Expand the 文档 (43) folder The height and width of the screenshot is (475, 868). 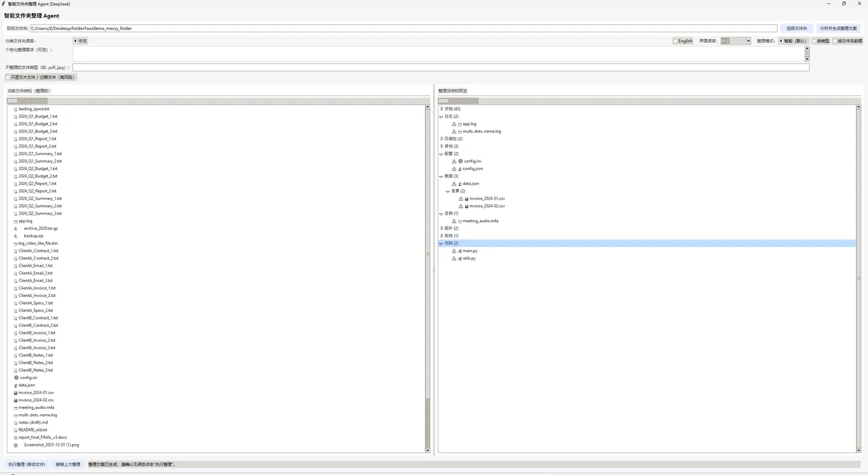point(441,109)
